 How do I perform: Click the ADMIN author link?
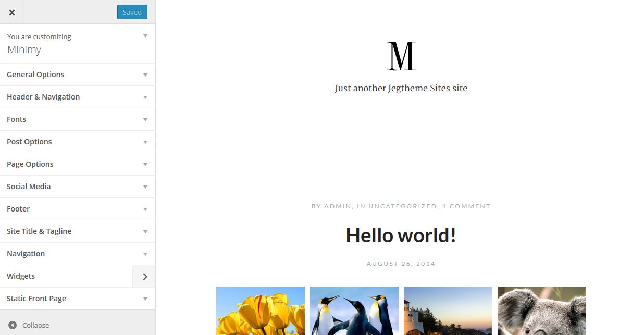(x=338, y=206)
